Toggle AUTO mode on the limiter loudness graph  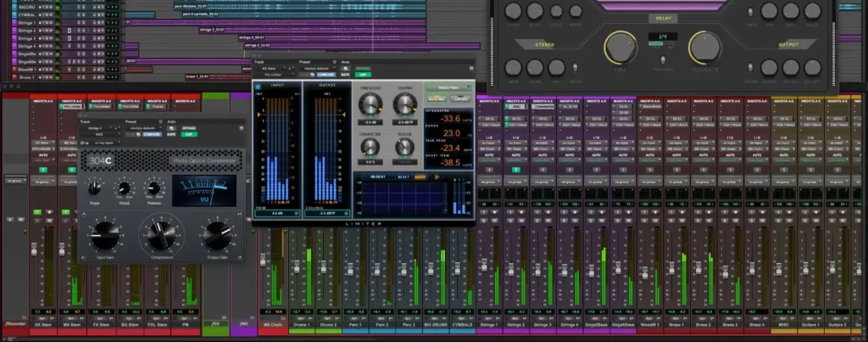point(419,177)
